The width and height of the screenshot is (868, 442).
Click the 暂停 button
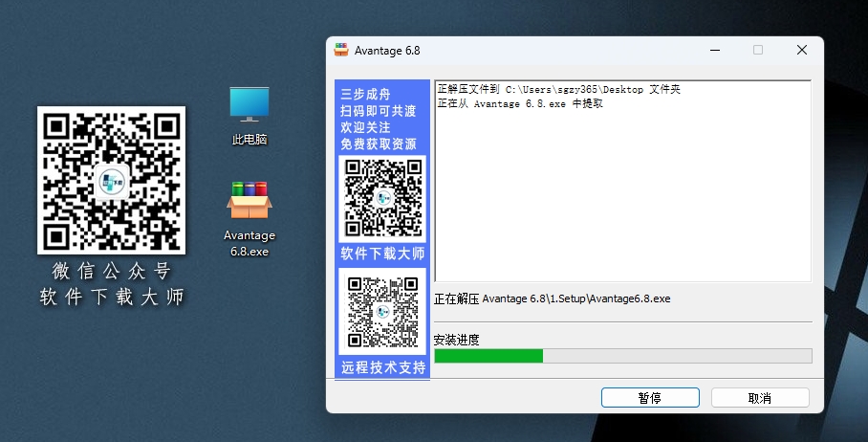tap(650, 398)
